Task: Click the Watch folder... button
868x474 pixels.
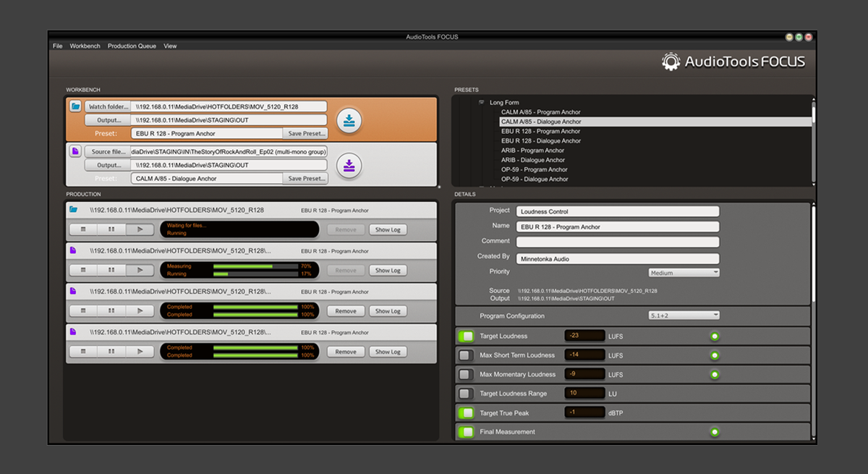Action: coord(108,106)
